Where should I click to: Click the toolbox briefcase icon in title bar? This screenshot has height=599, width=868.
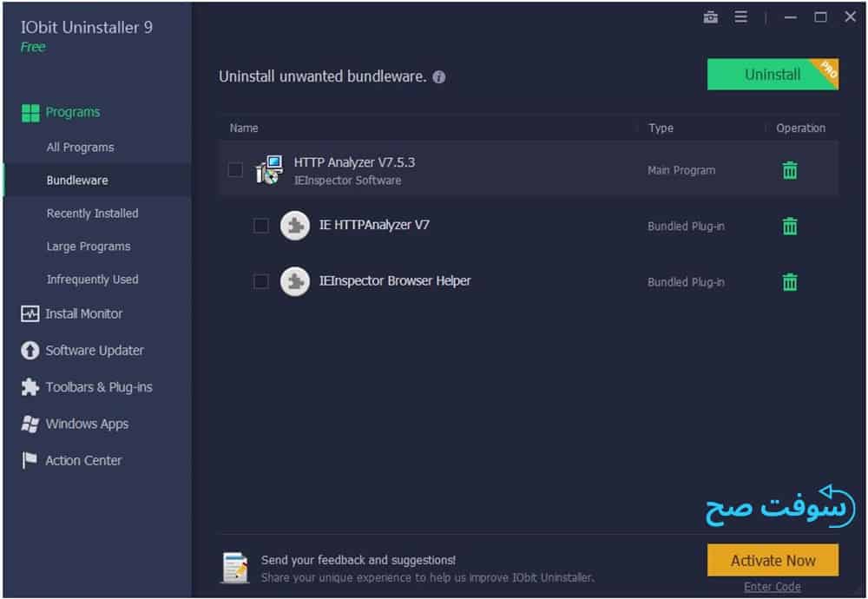click(710, 17)
